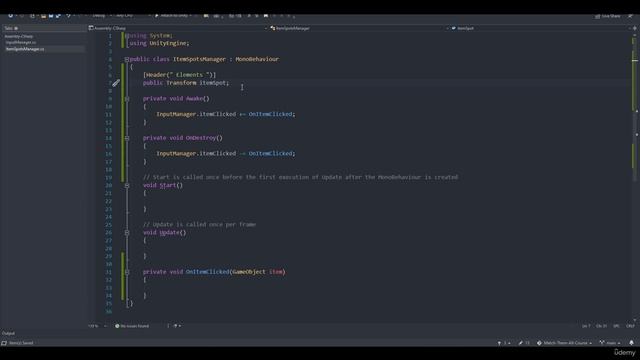This screenshot has width=640, height=360.
Task: Click the Save file toolbar icon
Action: tap(51, 16)
